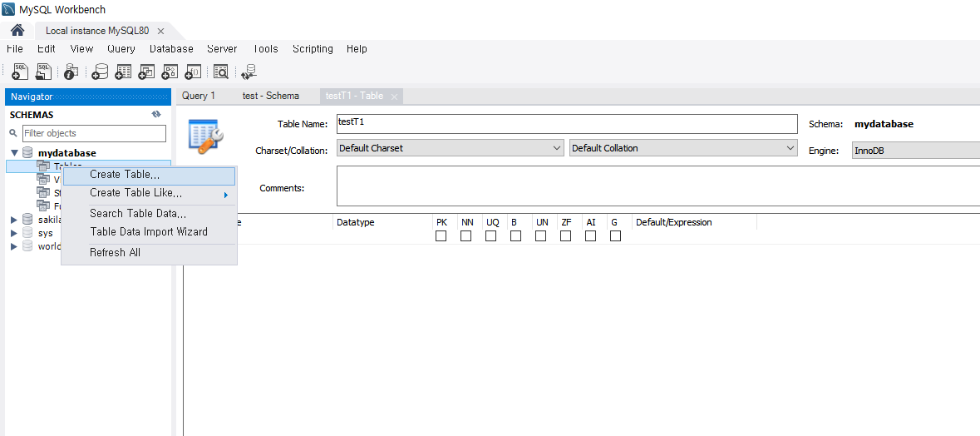Viewport: 980px width, 436px height.
Task: Toggle the UN unsigned checkbox
Action: tap(540, 235)
